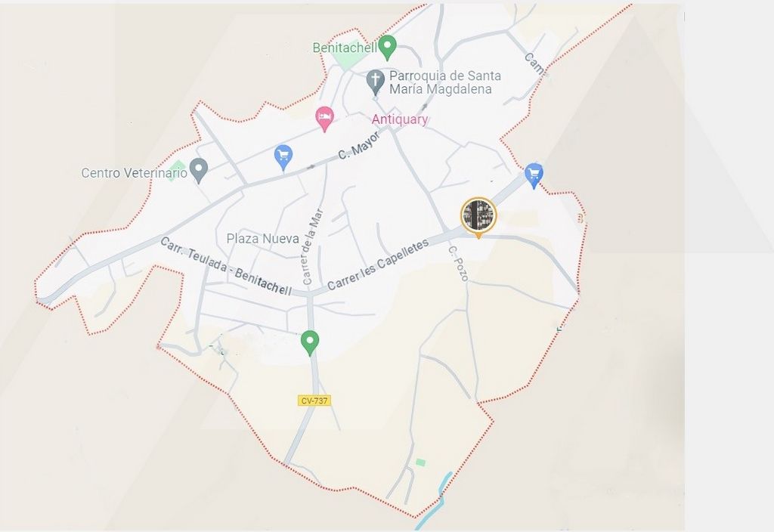Viewport: 774px width, 532px height.
Task: Click the small green park square at bottom
Action: pos(420,462)
